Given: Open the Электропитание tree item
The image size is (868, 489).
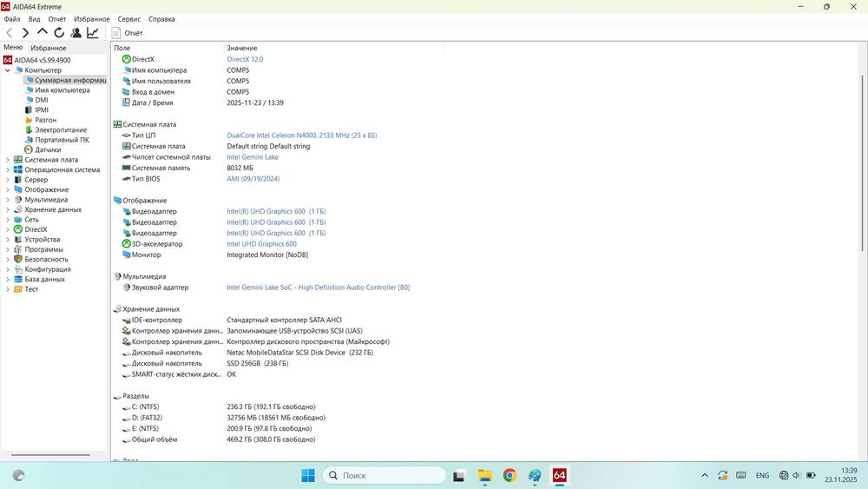Looking at the screenshot, I should pyautogui.click(x=56, y=130).
